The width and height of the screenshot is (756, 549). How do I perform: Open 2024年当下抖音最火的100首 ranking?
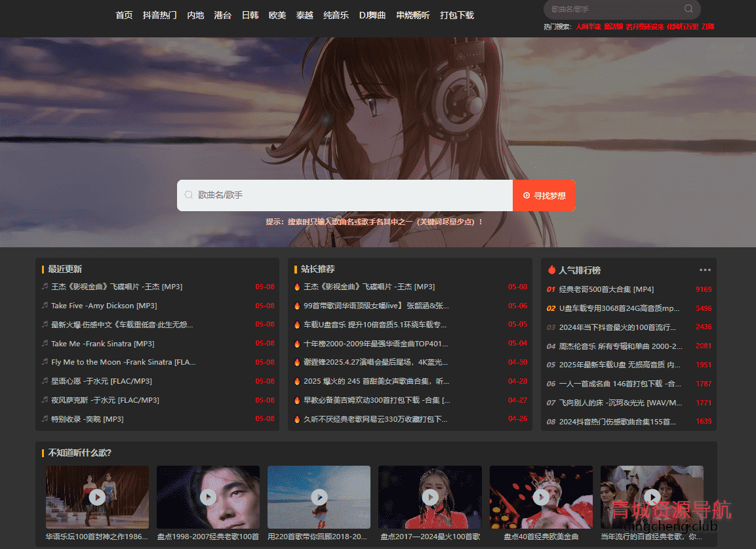tap(618, 327)
